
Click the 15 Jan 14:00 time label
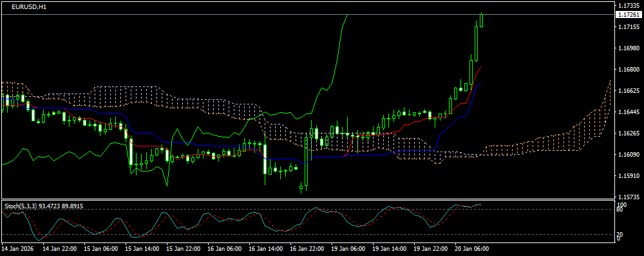142,249
